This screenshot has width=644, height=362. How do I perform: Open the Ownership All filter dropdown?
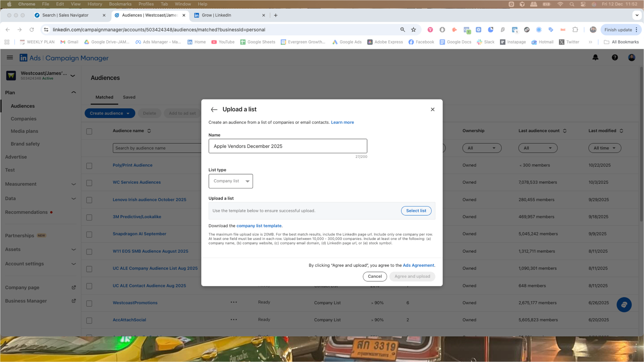click(x=482, y=148)
